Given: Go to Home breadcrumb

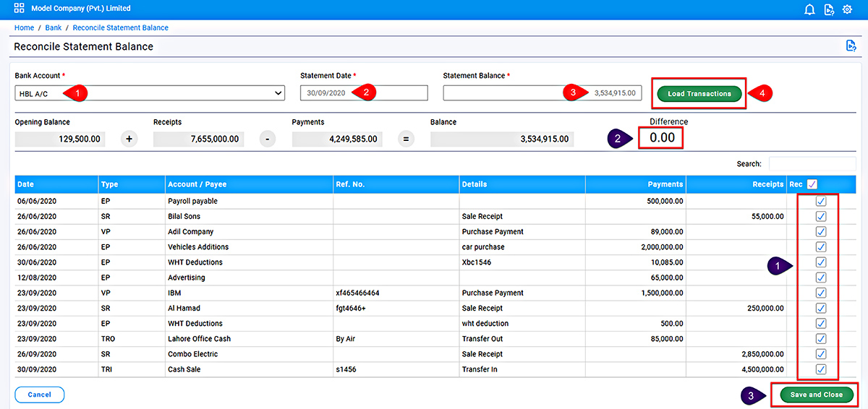Looking at the screenshot, I should click(24, 27).
